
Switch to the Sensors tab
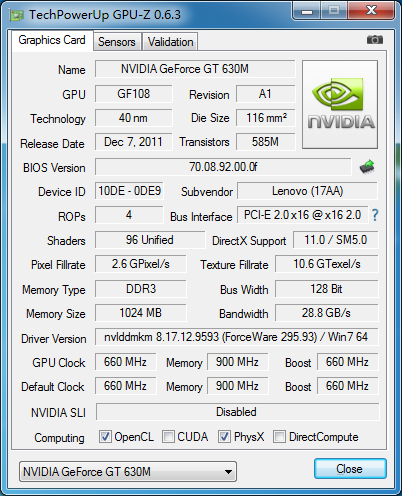coord(117,42)
